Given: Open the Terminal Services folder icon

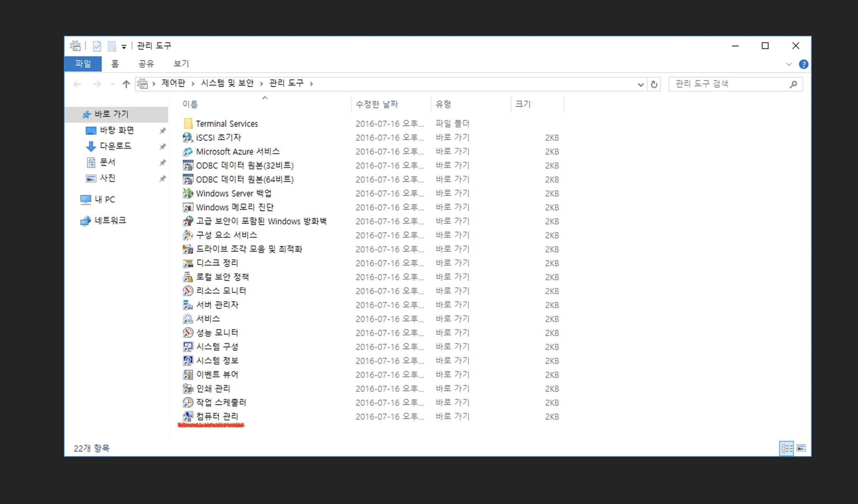Looking at the screenshot, I should coord(188,123).
